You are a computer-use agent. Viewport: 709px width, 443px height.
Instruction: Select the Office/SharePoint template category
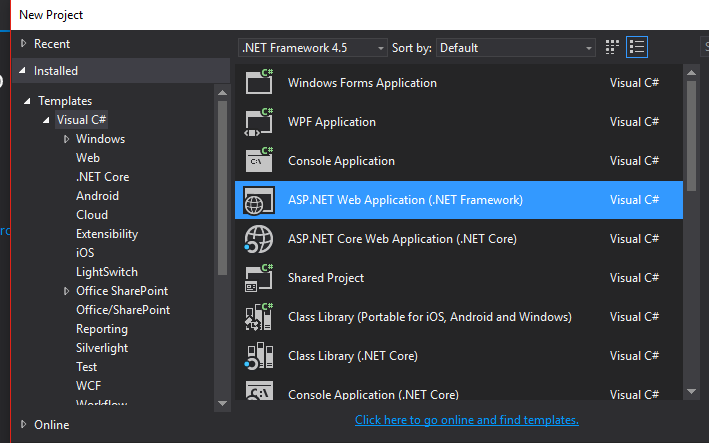click(x=123, y=310)
